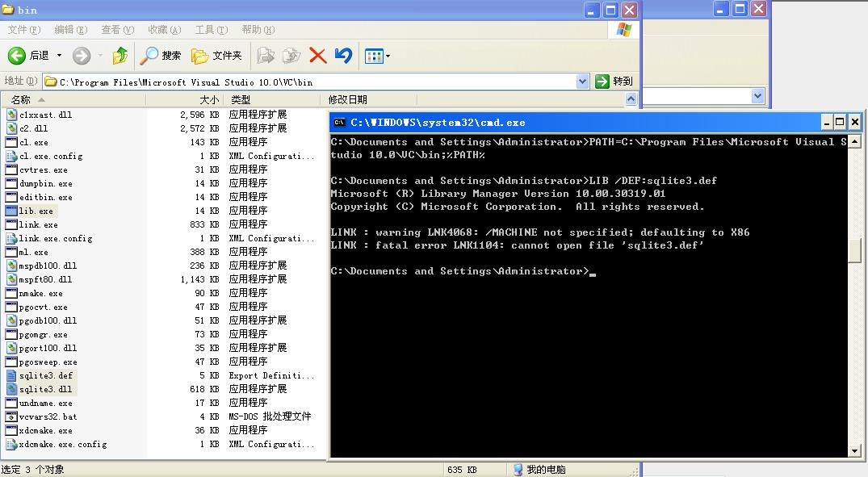Expand the address dropdown in the background window
The width and height of the screenshot is (868, 477).
[758, 96]
